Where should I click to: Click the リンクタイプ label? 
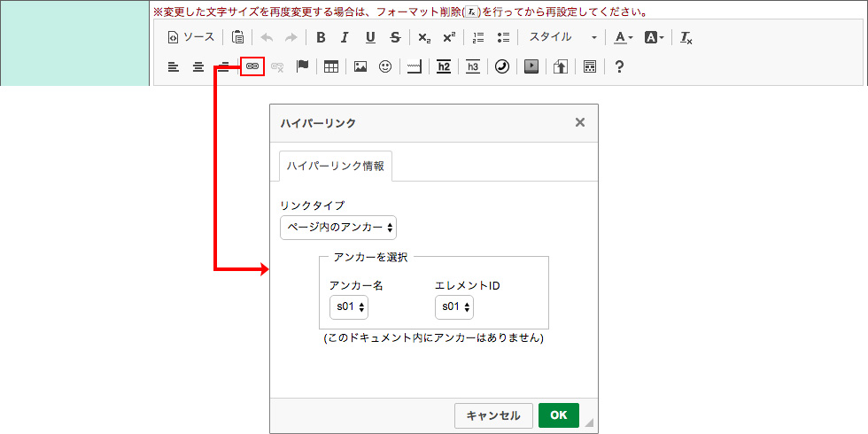(312, 205)
